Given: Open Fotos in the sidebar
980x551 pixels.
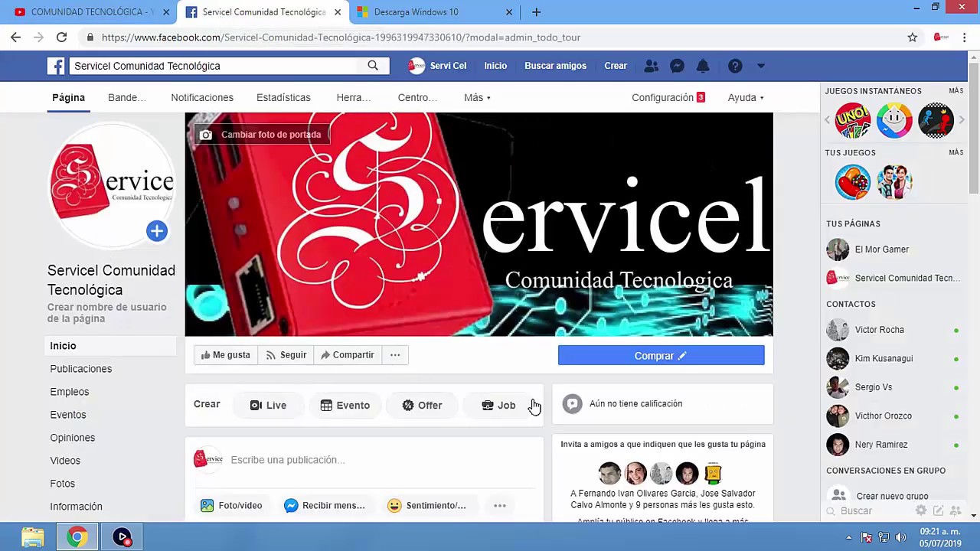Looking at the screenshot, I should [x=63, y=484].
